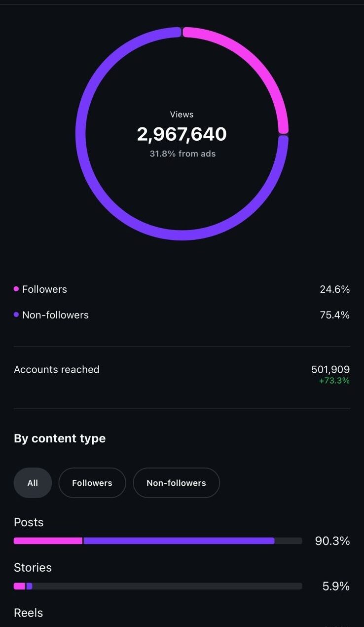Tap the green +73.3% change indicator
The height and width of the screenshot is (627, 364).
333,381
